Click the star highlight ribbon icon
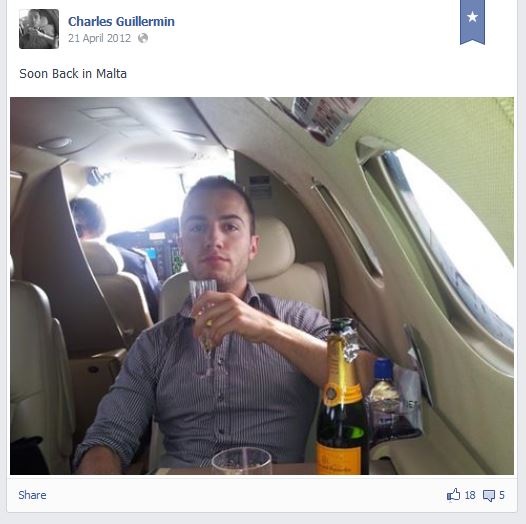The height and width of the screenshot is (524, 526). (472, 21)
